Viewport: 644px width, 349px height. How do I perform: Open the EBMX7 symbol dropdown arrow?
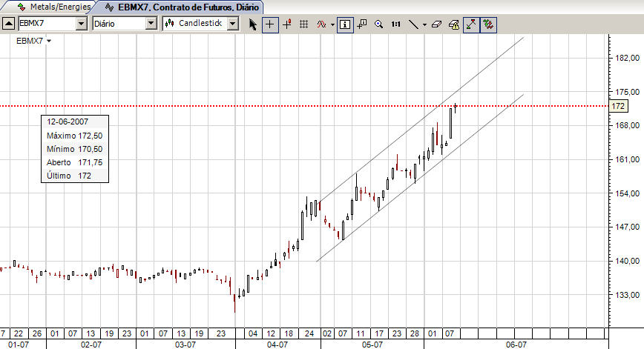(x=82, y=24)
